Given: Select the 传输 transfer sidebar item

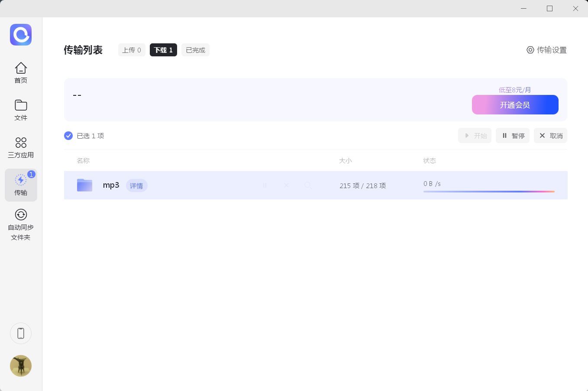Looking at the screenshot, I should (x=21, y=185).
